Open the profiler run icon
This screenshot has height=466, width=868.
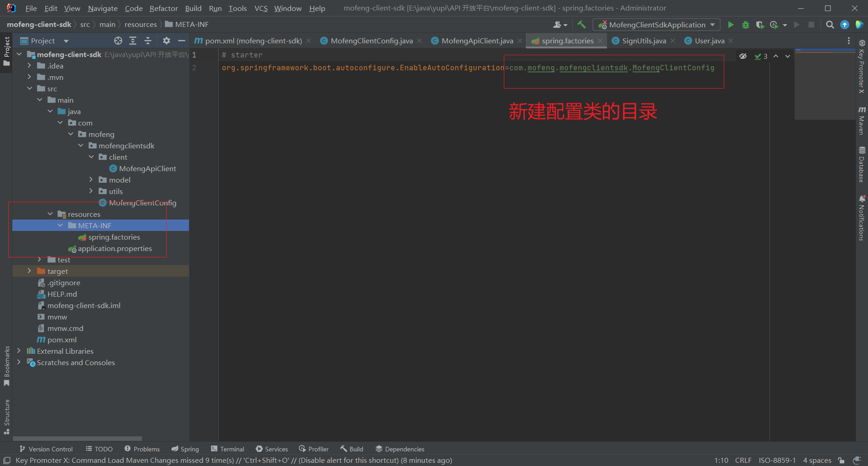(x=774, y=25)
